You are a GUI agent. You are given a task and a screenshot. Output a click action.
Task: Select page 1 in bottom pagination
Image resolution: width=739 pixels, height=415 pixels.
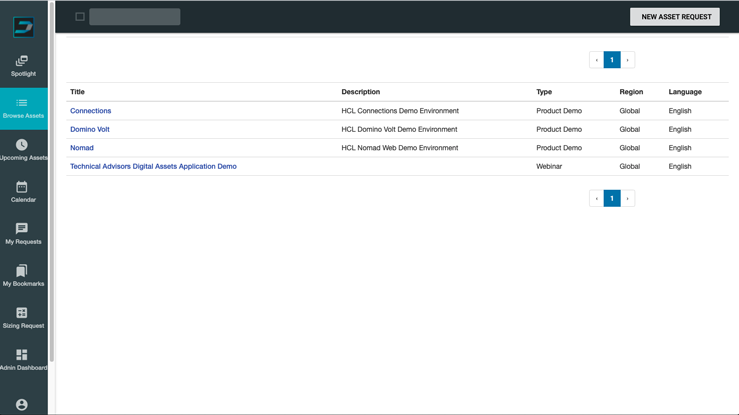[x=612, y=198]
